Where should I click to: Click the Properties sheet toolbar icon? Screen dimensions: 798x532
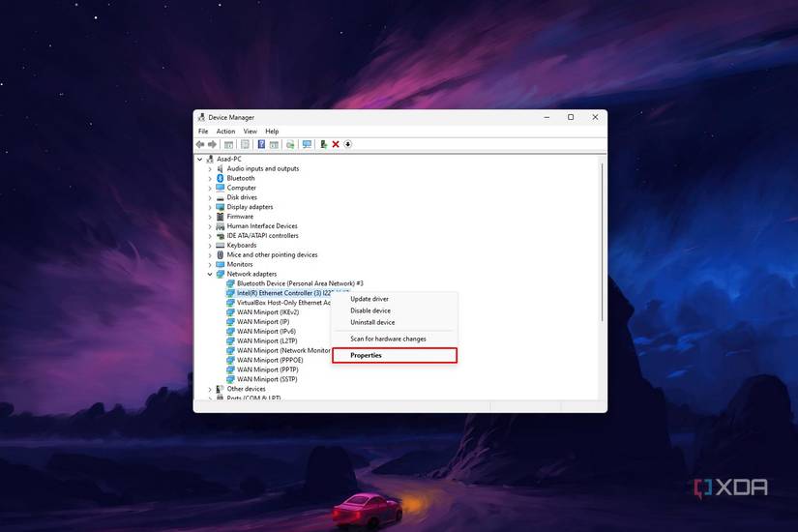(x=245, y=144)
